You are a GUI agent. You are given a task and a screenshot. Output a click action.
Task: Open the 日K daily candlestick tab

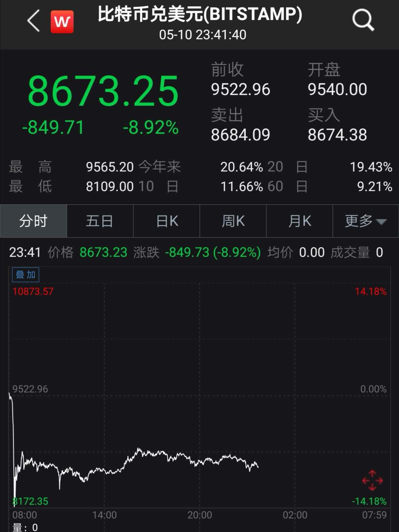(166, 221)
